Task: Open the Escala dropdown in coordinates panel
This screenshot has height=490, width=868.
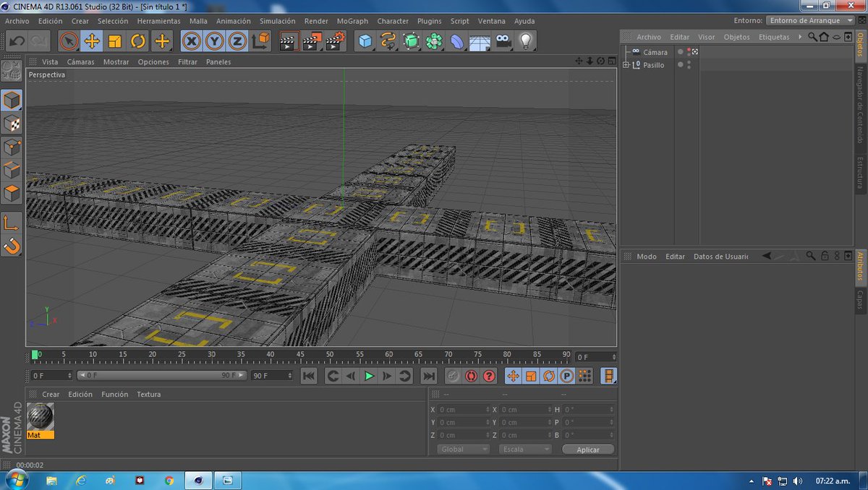Action: [525, 450]
